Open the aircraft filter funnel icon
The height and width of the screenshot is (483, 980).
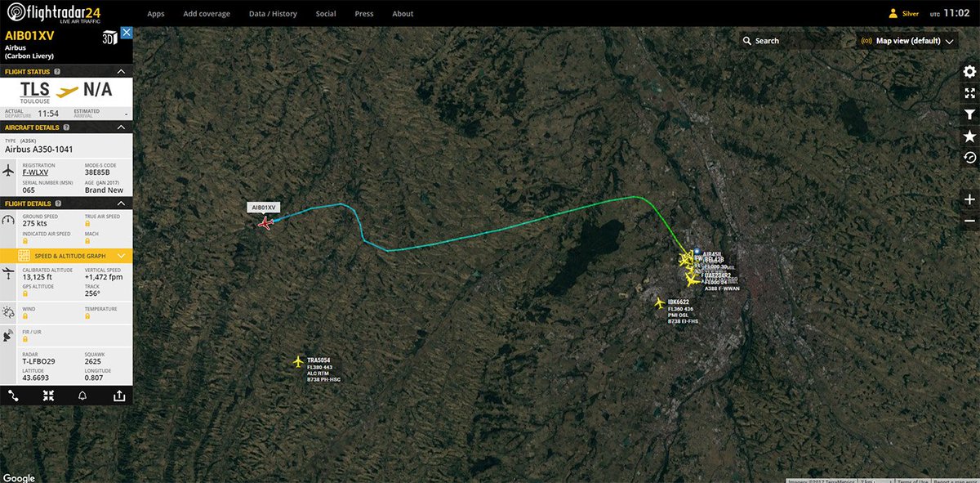coord(969,115)
